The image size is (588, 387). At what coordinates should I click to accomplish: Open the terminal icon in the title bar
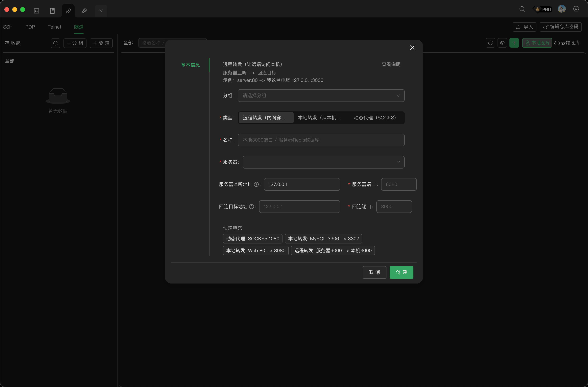point(36,11)
